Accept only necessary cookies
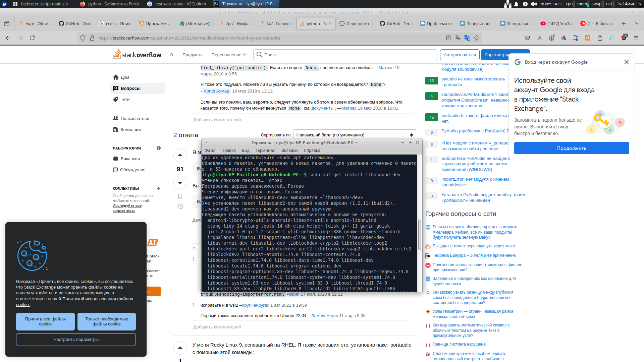Screen dimensions: 644x362 coord(107,321)
